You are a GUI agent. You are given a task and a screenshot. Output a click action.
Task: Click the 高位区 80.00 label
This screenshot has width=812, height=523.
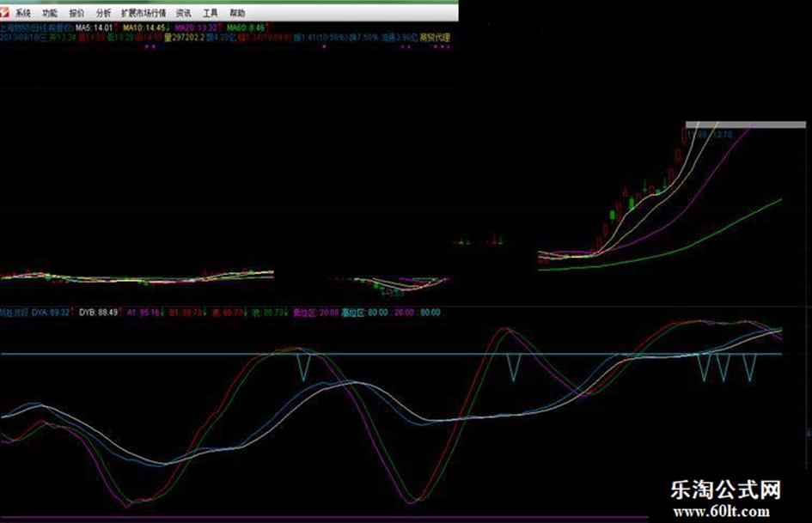[364, 313]
